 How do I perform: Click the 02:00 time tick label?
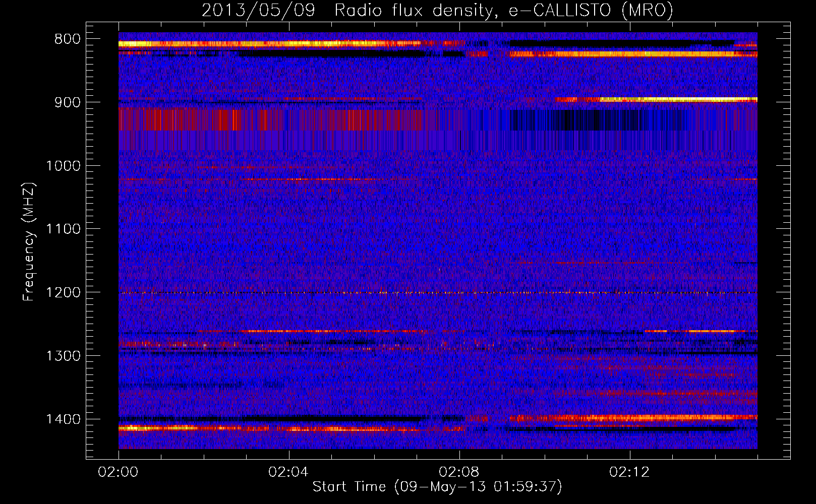pos(118,472)
